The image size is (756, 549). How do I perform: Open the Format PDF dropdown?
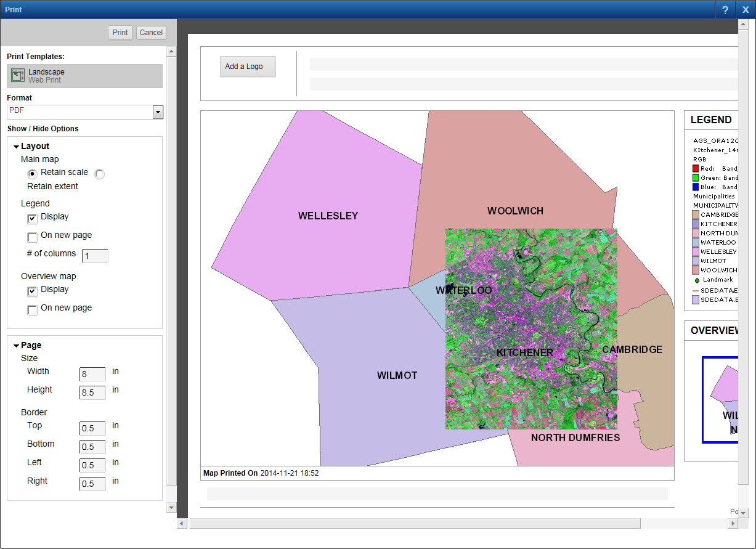[x=158, y=112]
